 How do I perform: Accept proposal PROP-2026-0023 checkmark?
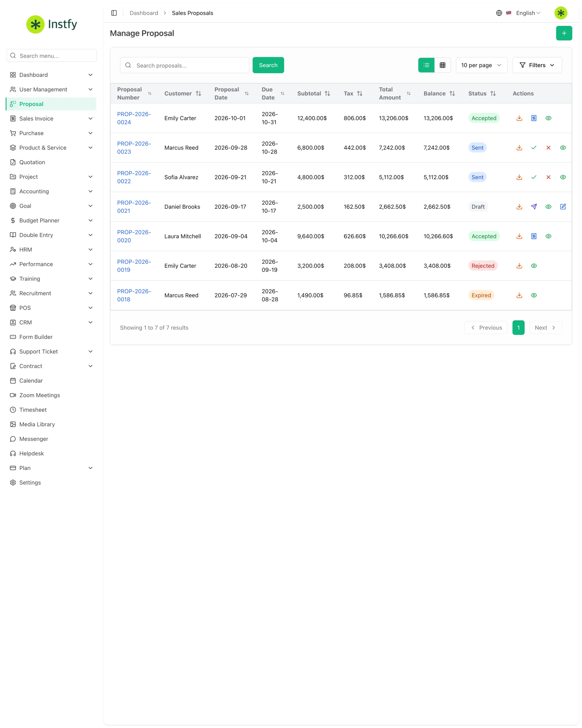click(534, 147)
